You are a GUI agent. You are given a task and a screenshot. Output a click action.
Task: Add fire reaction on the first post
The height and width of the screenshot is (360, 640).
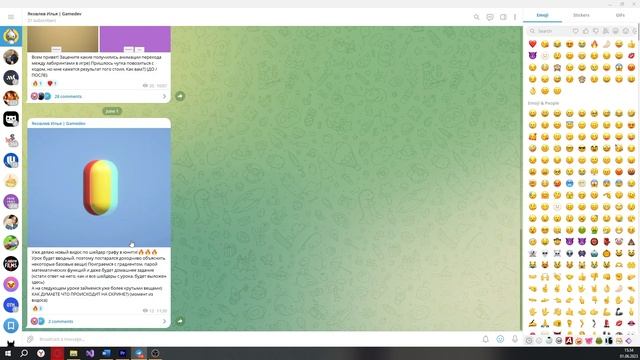point(37,84)
